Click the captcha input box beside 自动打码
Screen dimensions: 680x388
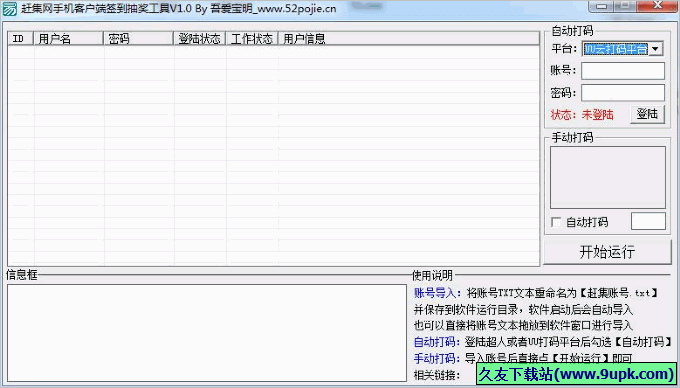click(x=648, y=221)
